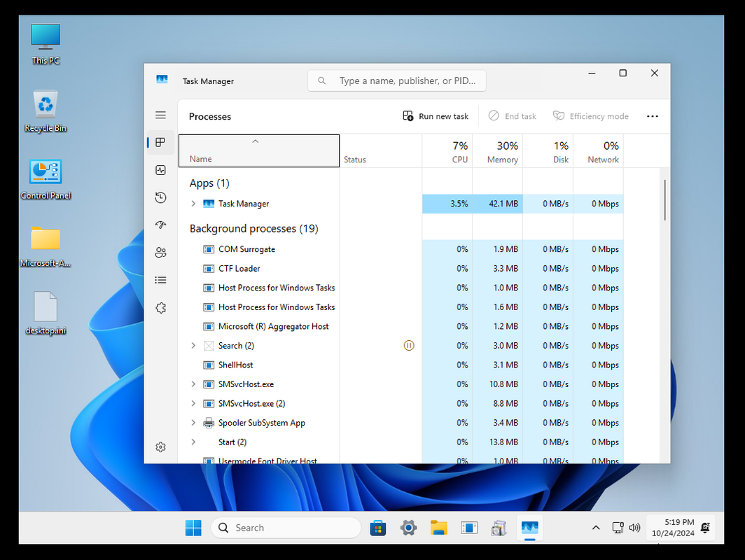Open the documents-stack app icon on taskbar
The image size is (745, 560).
(x=499, y=528)
